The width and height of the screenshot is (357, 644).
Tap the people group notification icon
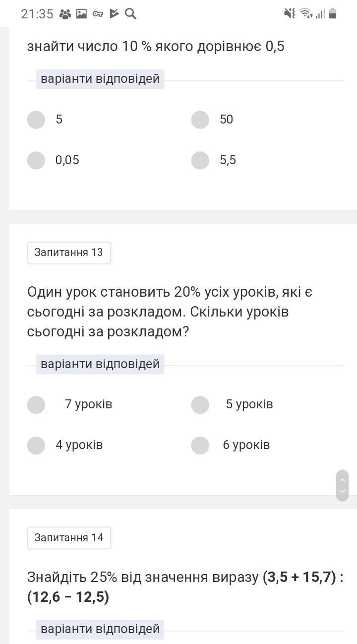click(65, 14)
